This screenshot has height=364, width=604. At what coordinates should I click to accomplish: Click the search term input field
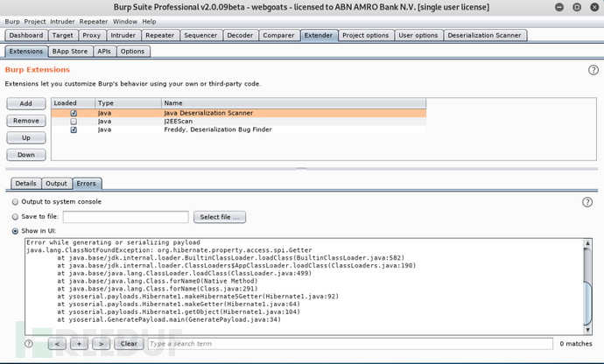click(x=350, y=344)
